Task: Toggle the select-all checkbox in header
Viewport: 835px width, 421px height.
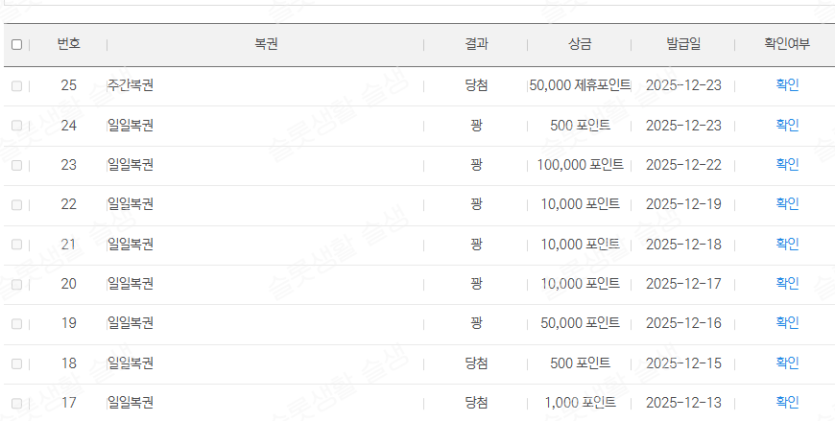Action: pyautogui.click(x=16, y=45)
